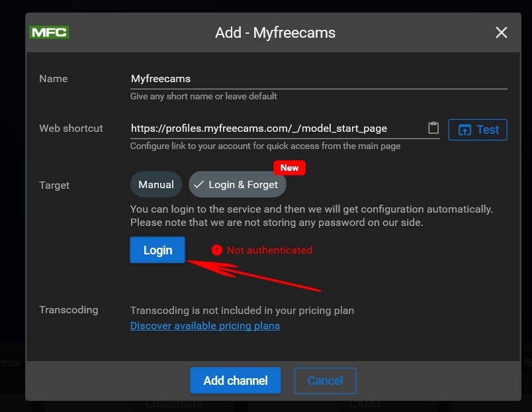Click the open-window icon inside Test button
Image resolution: width=532 pixels, height=412 pixels.
click(x=465, y=130)
